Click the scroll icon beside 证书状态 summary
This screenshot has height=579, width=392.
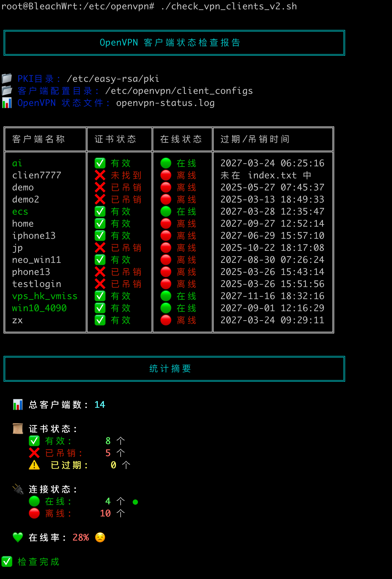(18, 429)
